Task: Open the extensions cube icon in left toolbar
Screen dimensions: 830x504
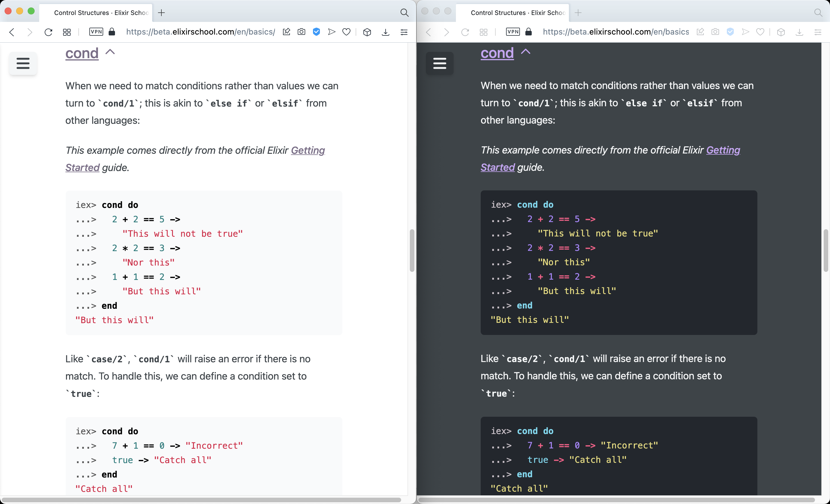Action: 367,32
